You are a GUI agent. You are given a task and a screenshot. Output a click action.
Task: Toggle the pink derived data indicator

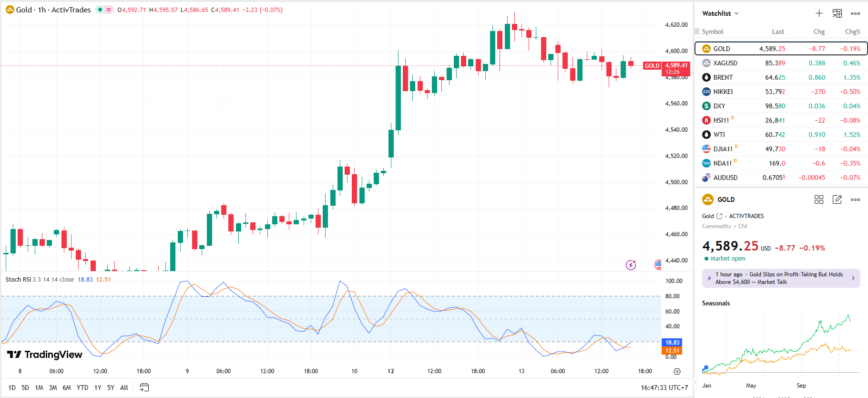tap(109, 10)
